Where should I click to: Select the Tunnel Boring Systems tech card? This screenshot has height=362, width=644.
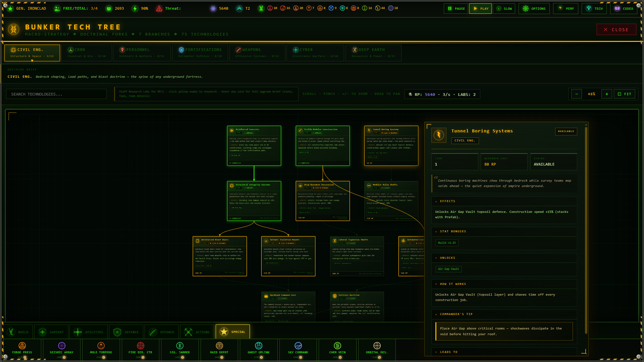coord(391,146)
